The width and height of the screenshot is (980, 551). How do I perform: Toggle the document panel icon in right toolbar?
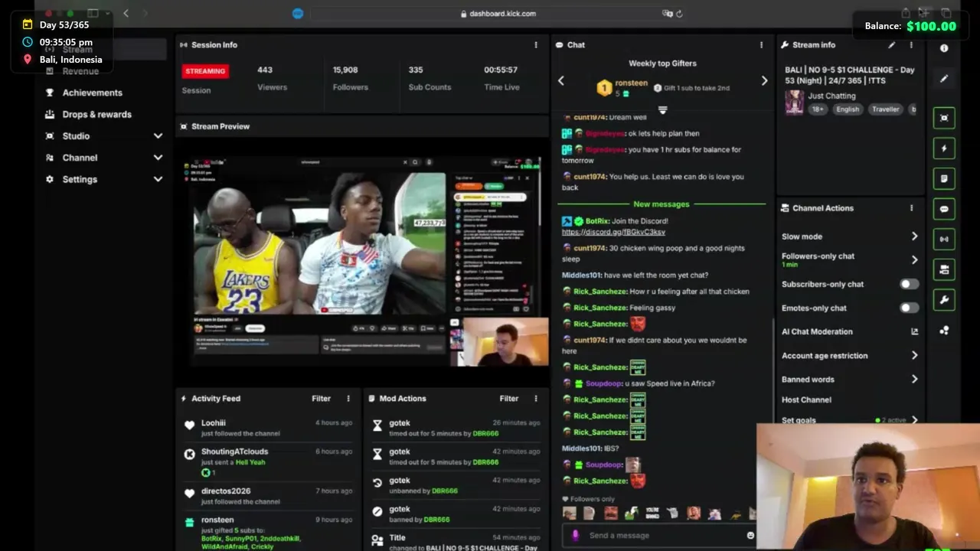coord(944,178)
